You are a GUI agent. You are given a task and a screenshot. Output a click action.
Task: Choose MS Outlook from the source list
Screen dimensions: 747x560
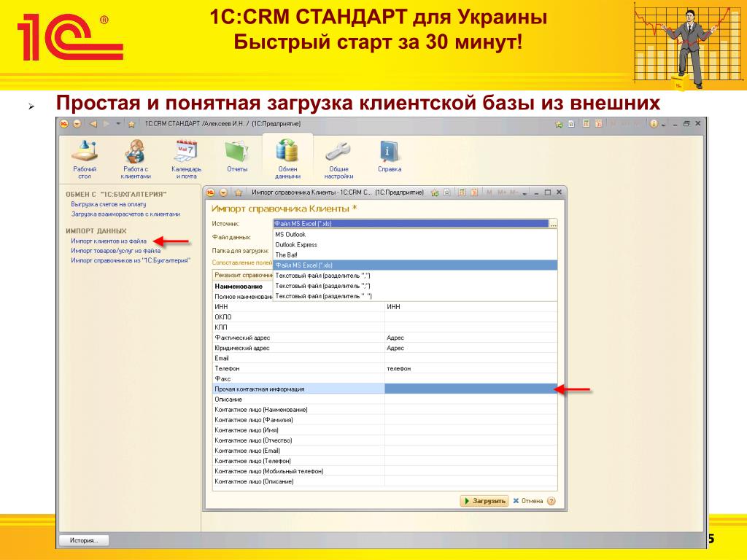(x=415, y=234)
